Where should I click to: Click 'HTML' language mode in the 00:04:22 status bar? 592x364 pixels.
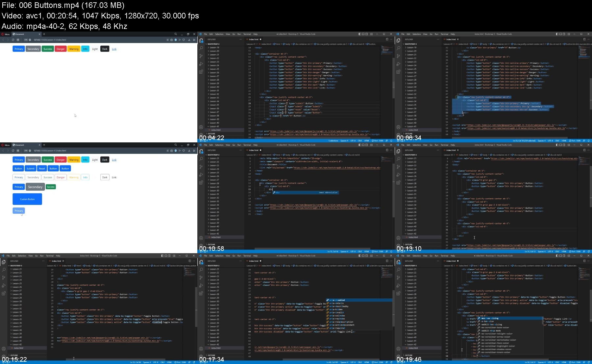coord(367,141)
